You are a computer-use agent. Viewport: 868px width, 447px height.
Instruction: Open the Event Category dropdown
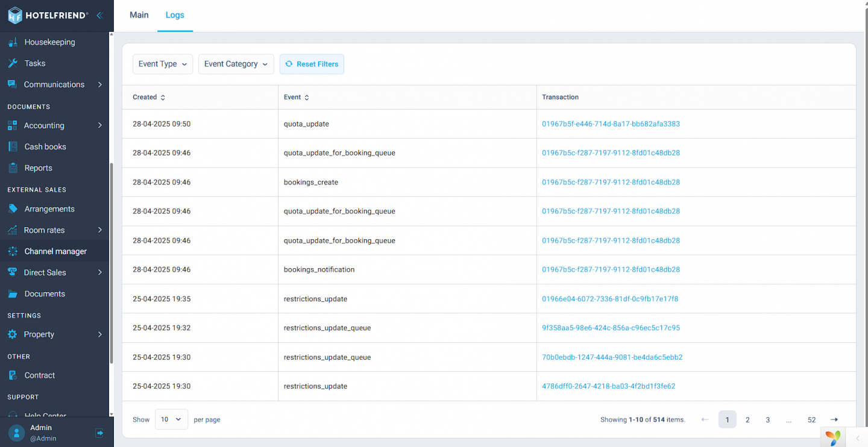click(236, 64)
